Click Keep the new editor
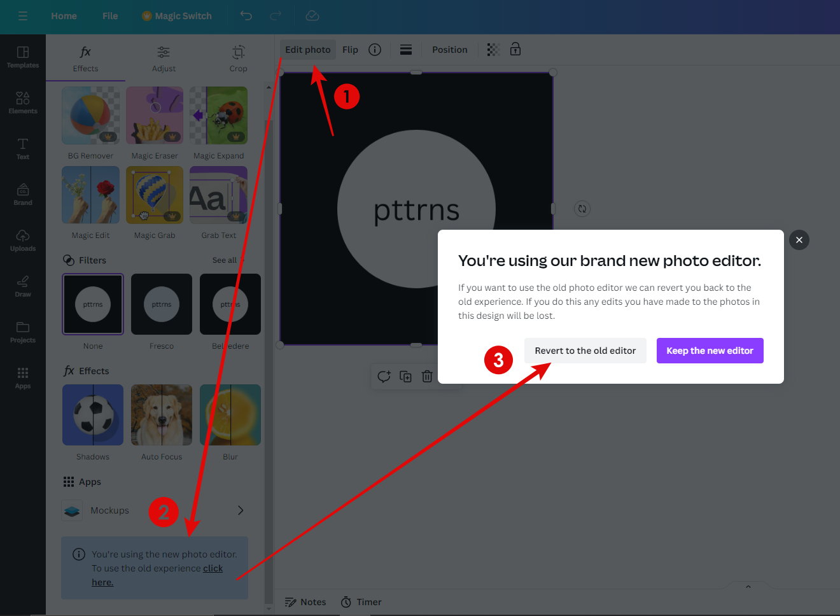Screen dimensions: 840x616 [710, 351]
